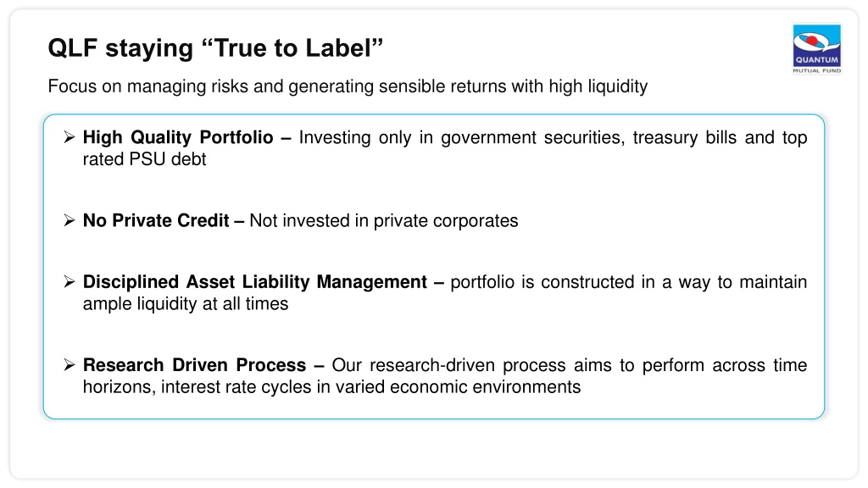The image size is (868, 488).
Task: Click the text 'rated PSU debt'
Action: coord(144,159)
